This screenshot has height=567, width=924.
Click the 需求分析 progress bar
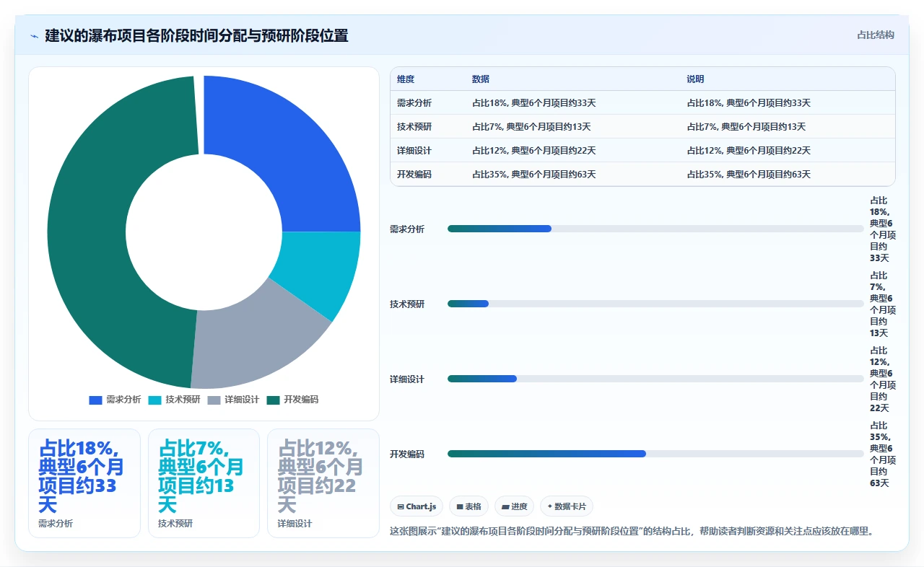(x=655, y=229)
